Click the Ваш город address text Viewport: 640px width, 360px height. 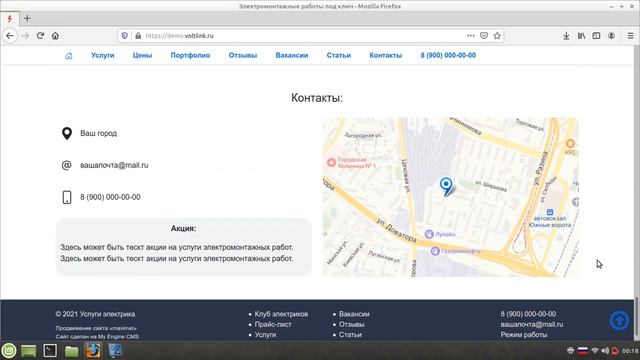(x=98, y=133)
